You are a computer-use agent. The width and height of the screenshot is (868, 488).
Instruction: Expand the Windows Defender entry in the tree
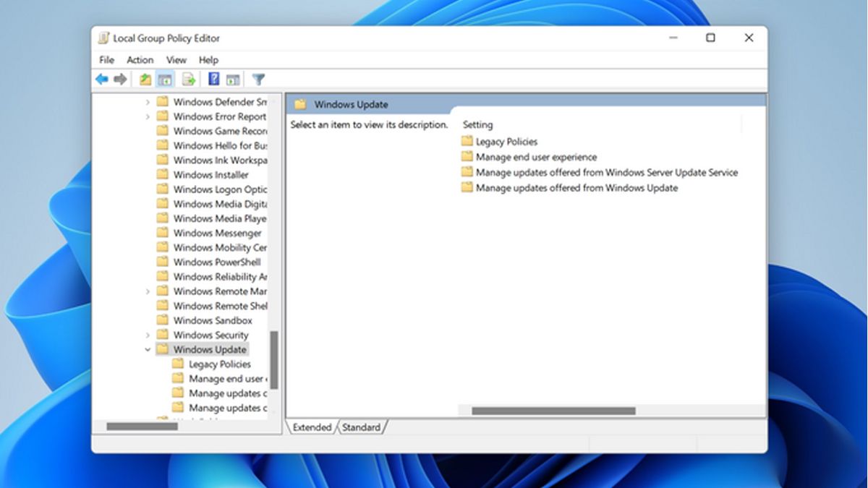click(x=148, y=101)
